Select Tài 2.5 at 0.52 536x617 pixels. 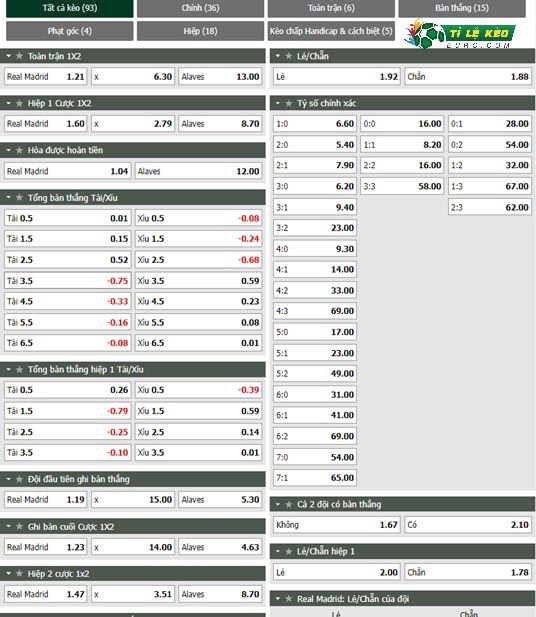67,260
